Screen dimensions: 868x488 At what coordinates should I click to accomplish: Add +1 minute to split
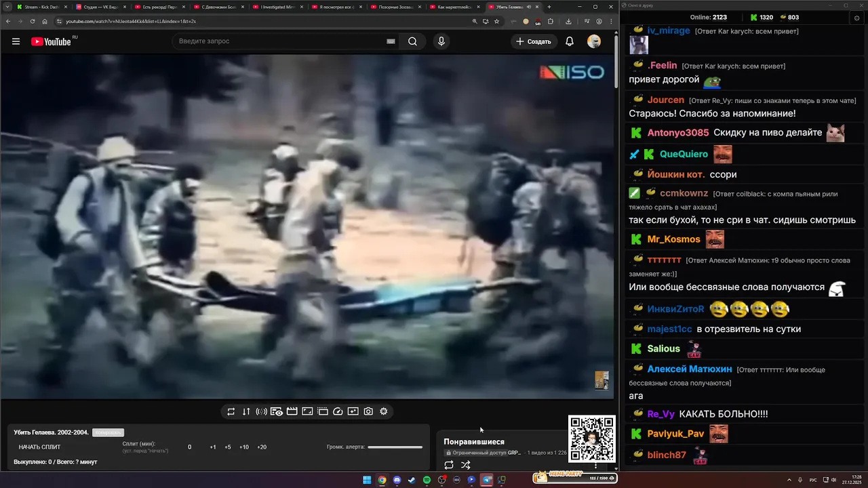click(213, 447)
